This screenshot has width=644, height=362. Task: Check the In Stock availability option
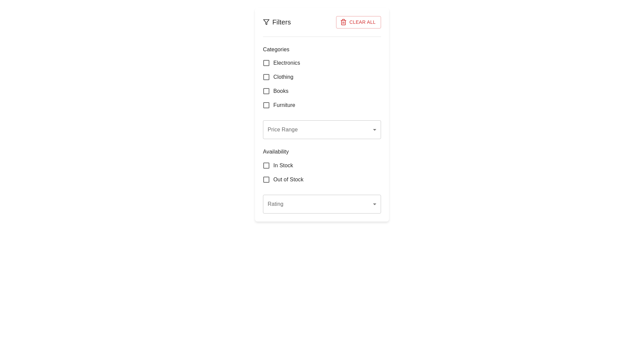[x=266, y=165]
